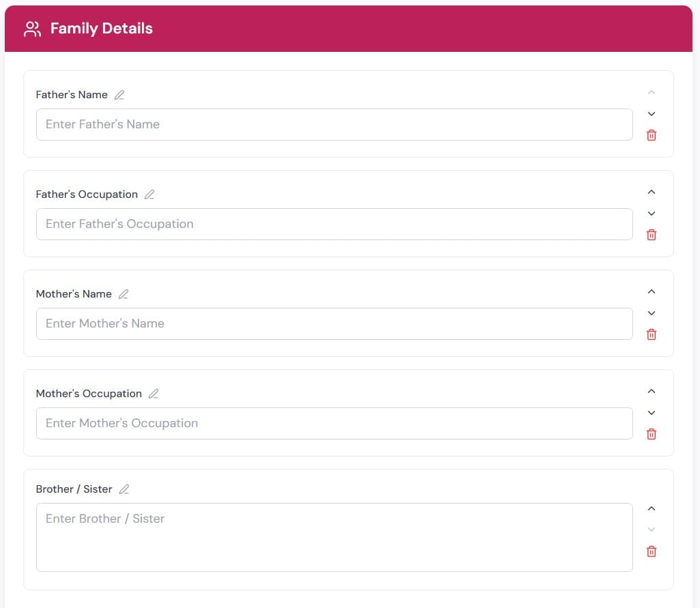
Task: Click the edit pencil next to Mother's Occupation
Action: tap(154, 393)
